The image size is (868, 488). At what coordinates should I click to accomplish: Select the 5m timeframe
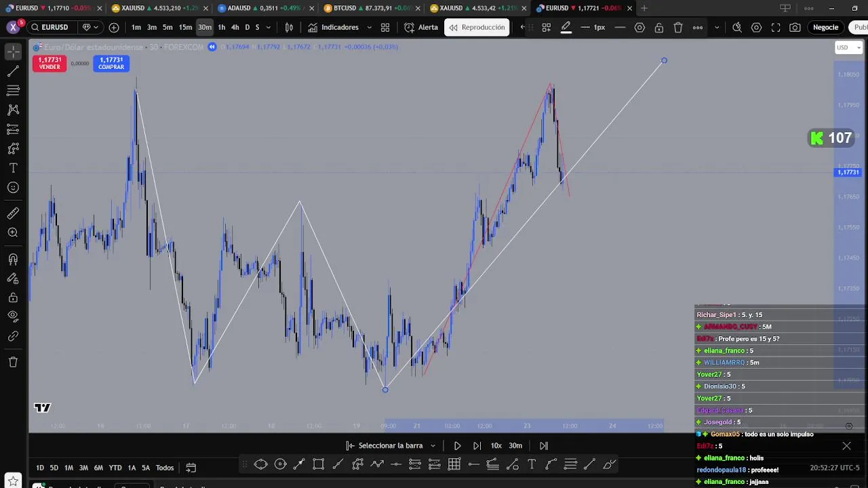167,27
